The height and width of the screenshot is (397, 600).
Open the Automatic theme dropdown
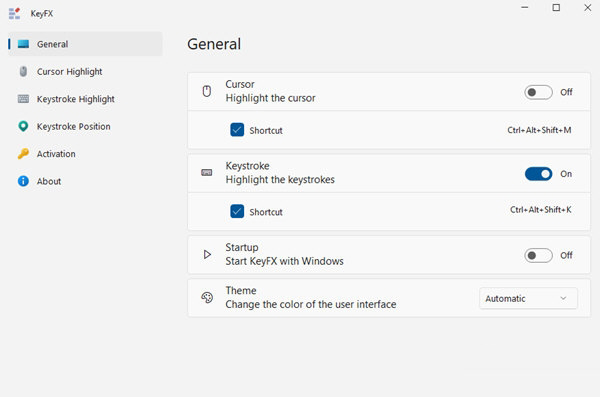coord(528,298)
